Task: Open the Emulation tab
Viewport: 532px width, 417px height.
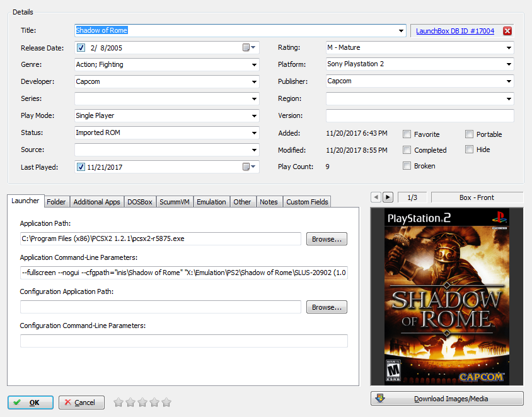Action: click(211, 202)
